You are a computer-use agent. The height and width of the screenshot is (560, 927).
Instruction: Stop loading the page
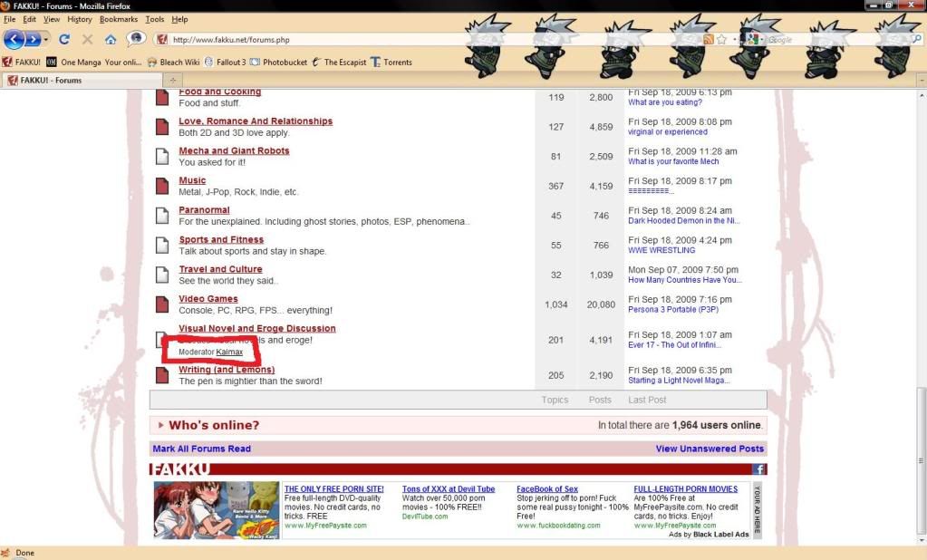click(x=86, y=39)
